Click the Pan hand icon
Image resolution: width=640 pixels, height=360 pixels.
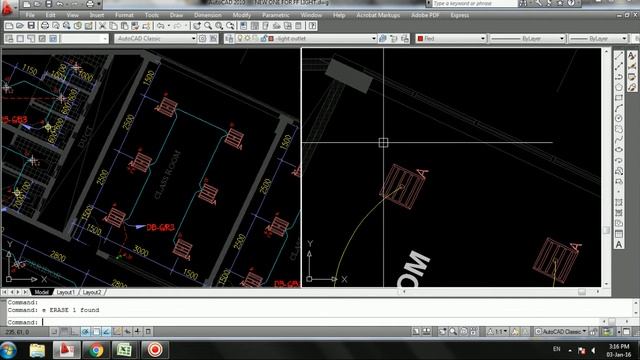pos(197,26)
